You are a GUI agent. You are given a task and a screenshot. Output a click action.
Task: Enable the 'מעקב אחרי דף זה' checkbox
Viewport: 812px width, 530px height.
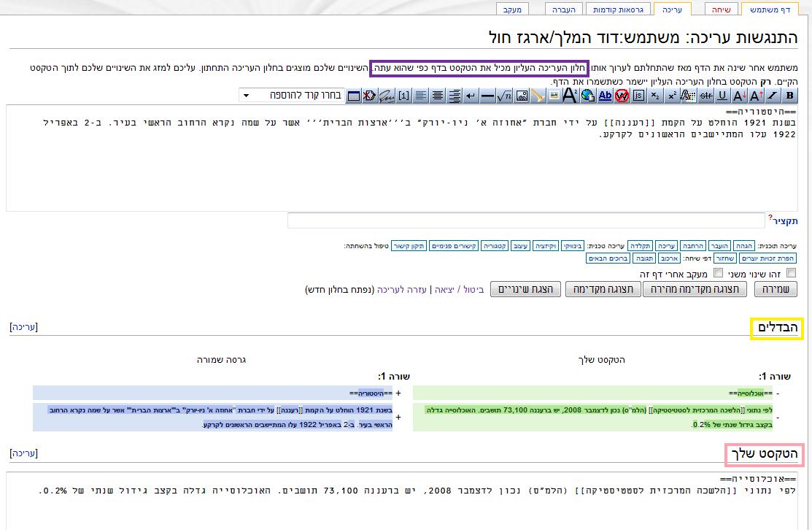click(718, 273)
